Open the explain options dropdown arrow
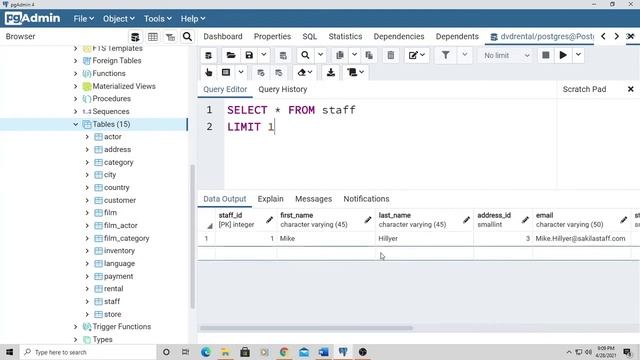Viewport: 640px width, 360px height. click(241, 72)
